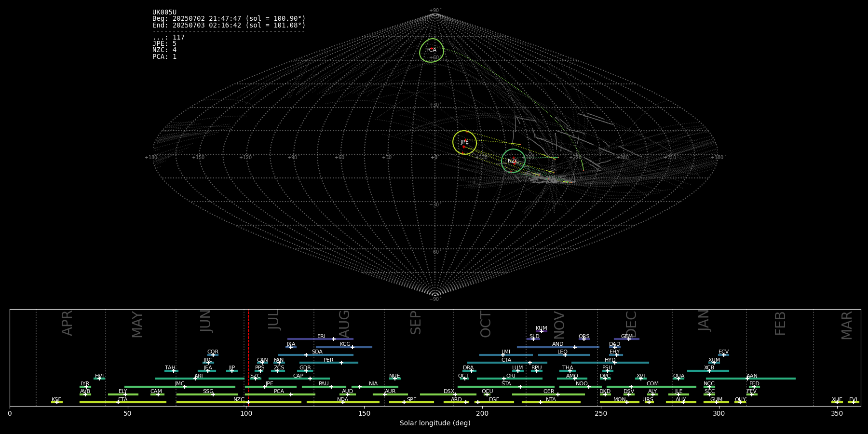Click the 250 tick on the solar longitude axis

(x=600, y=413)
